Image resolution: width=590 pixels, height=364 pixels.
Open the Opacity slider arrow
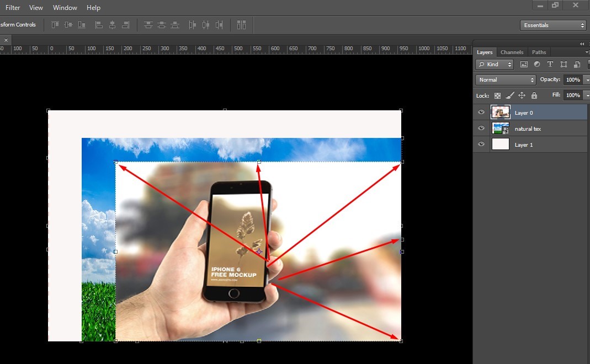tap(587, 80)
